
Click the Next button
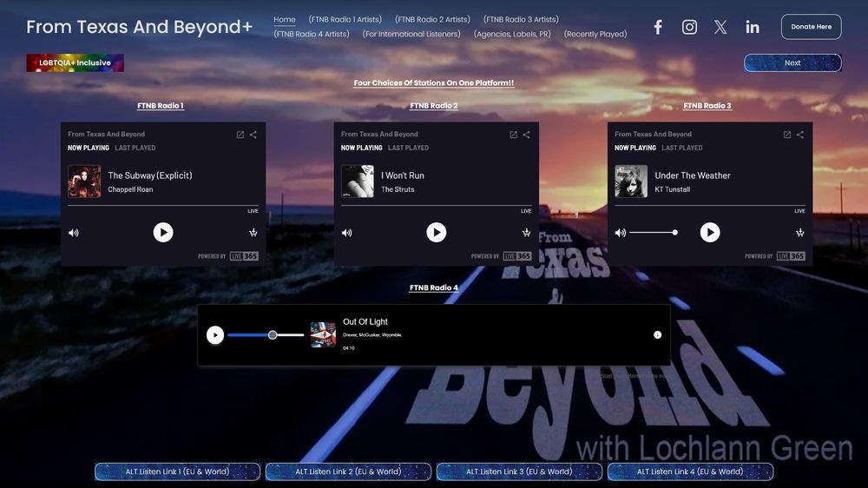click(792, 63)
